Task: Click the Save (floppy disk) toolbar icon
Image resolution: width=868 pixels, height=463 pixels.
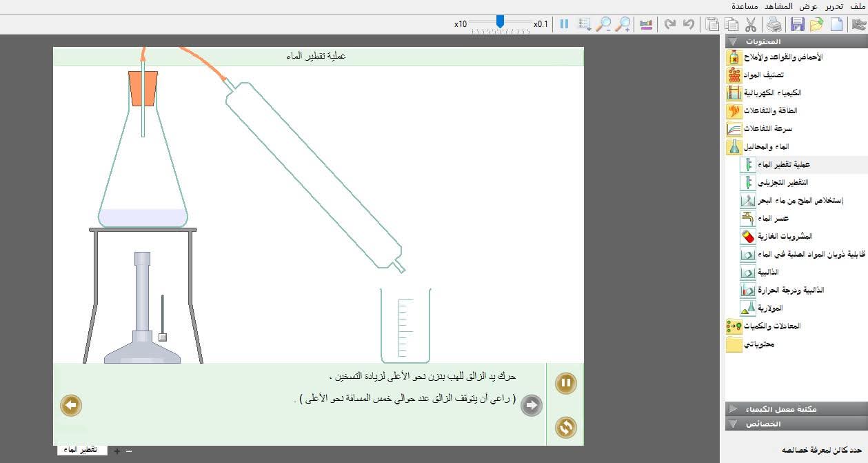Action: tap(798, 25)
